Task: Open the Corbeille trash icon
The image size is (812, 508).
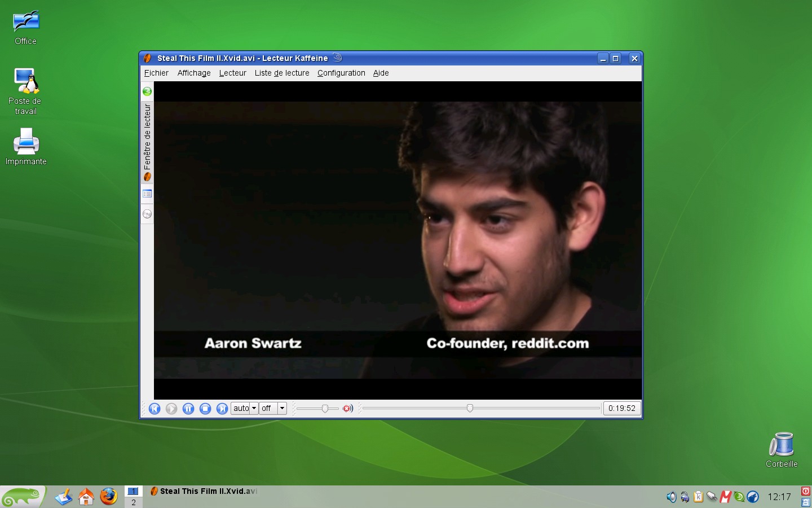Action: pyautogui.click(x=782, y=450)
